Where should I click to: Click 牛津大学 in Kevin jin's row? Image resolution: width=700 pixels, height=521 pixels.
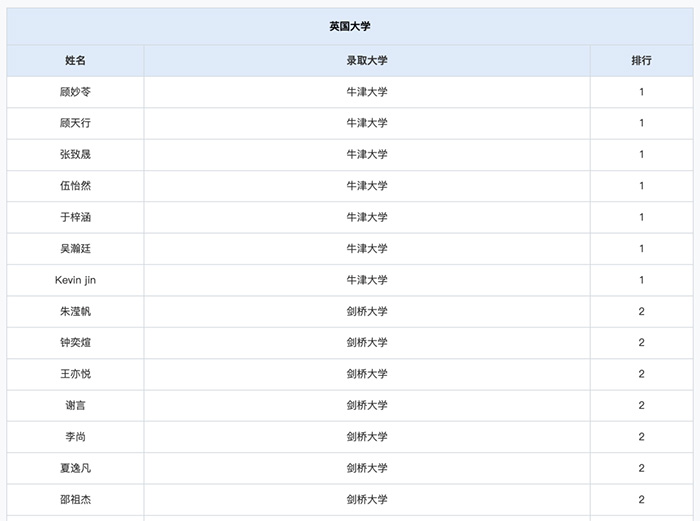(x=367, y=280)
